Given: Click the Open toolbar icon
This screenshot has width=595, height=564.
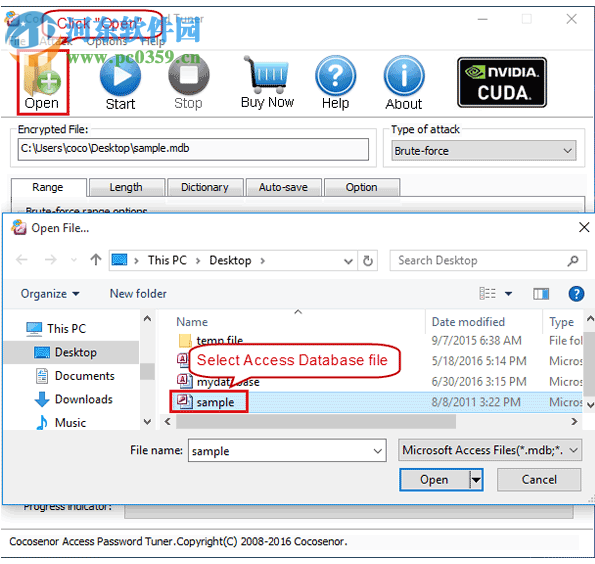Looking at the screenshot, I should pos(42,83).
